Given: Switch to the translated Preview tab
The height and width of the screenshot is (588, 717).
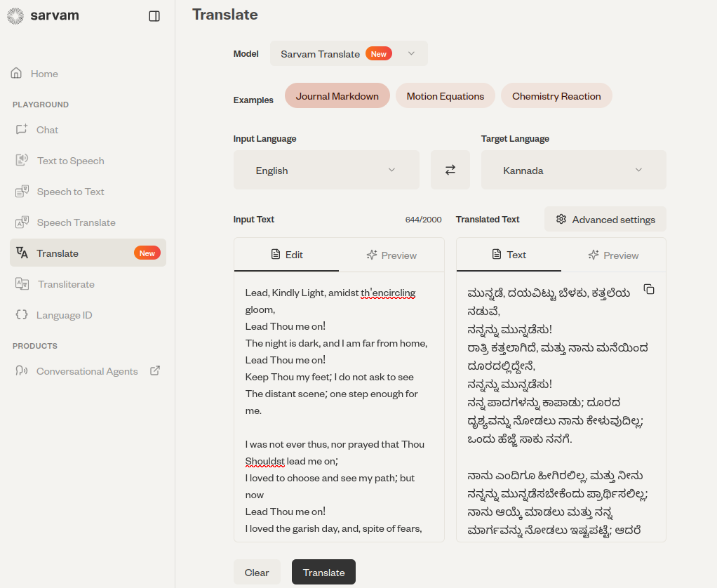Looking at the screenshot, I should [x=613, y=255].
